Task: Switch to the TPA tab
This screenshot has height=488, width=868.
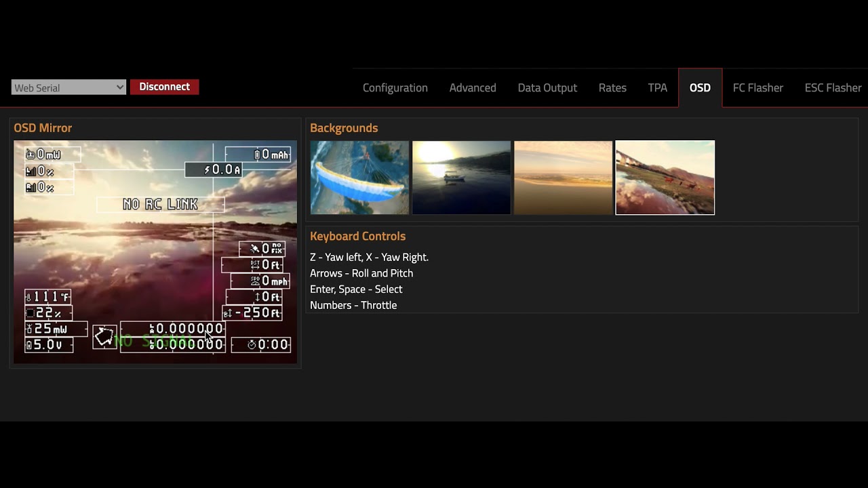Action: 658,87
